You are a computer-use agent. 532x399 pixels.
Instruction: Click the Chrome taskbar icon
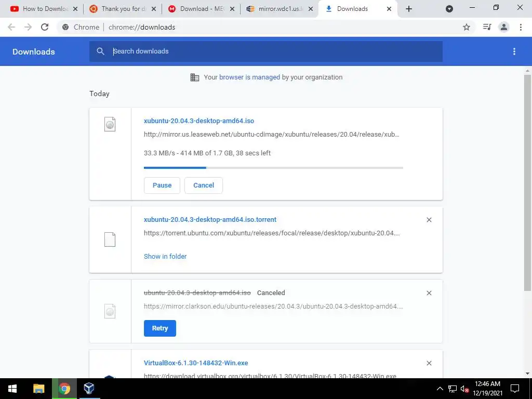pos(64,389)
